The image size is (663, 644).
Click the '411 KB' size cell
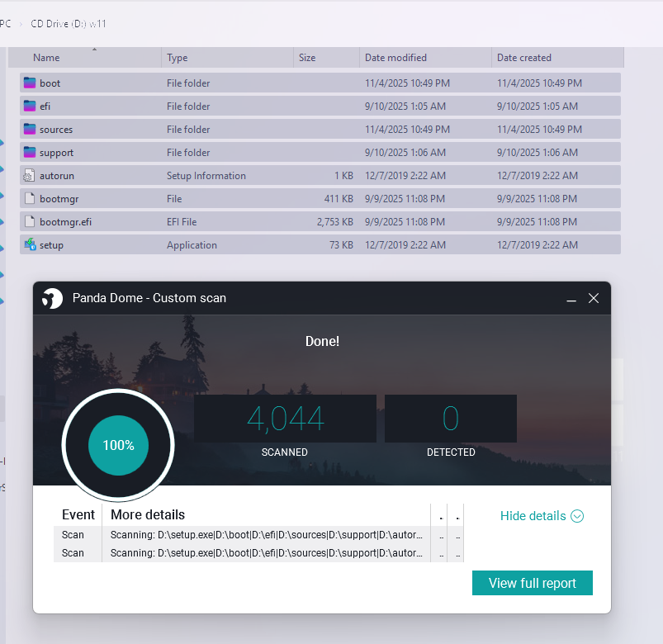(x=339, y=199)
